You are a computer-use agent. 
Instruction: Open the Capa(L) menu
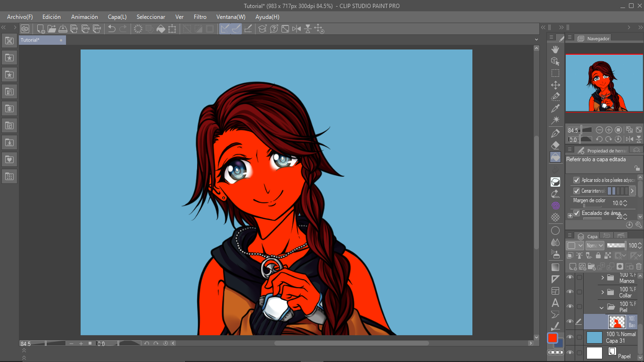pyautogui.click(x=117, y=17)
